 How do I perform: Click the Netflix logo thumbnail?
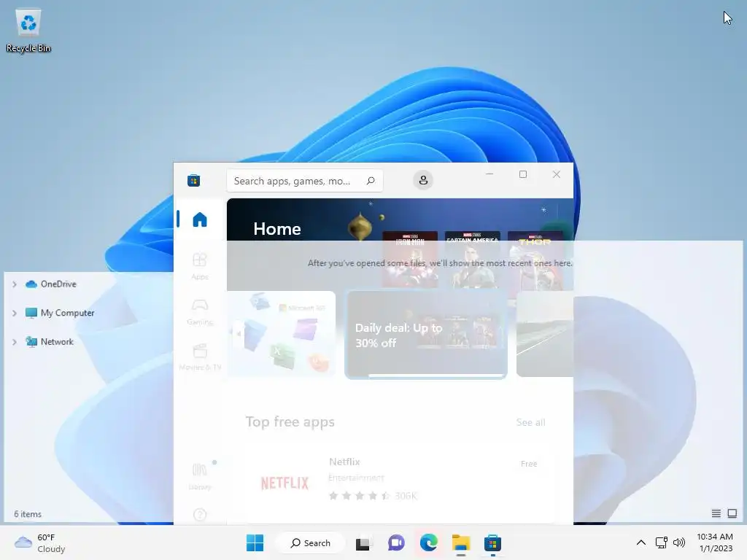tap(285, 483)
